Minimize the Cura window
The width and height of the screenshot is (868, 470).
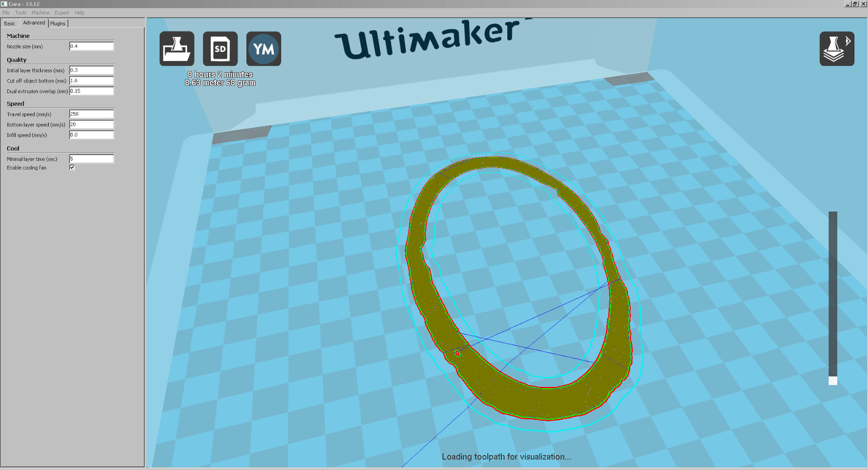tap(847, 4)
